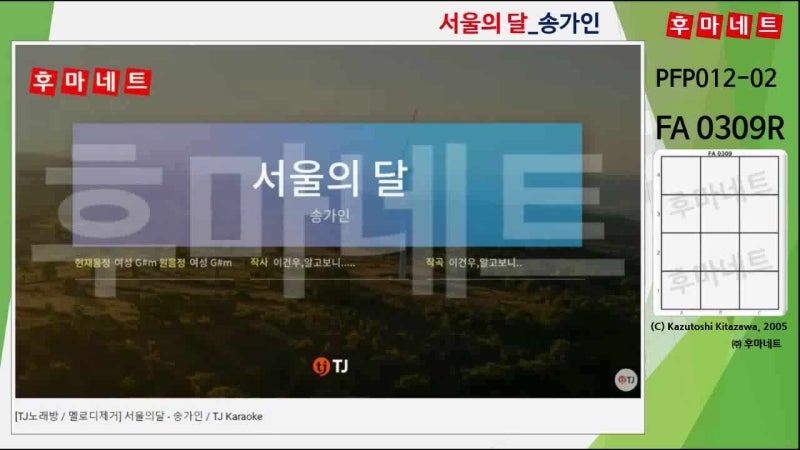Click the '작사 이건우,알고보니' lyricist credit
800x450 pixels.
[303, 263]
